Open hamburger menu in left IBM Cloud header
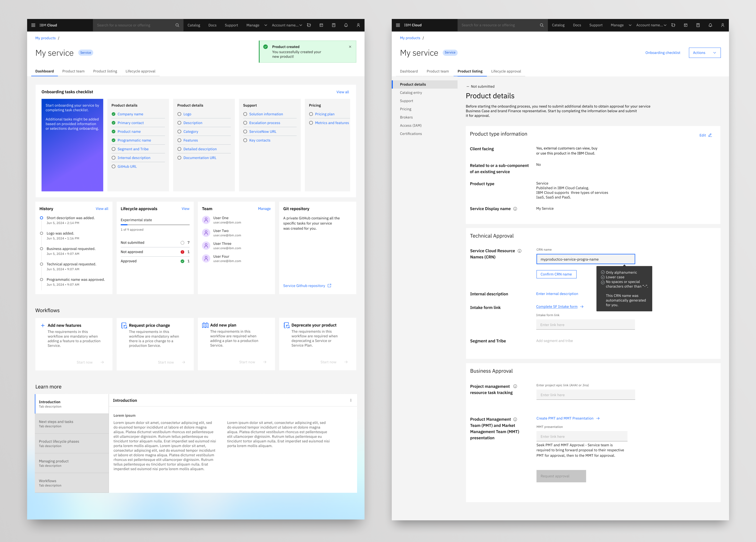 pos(33,25)
